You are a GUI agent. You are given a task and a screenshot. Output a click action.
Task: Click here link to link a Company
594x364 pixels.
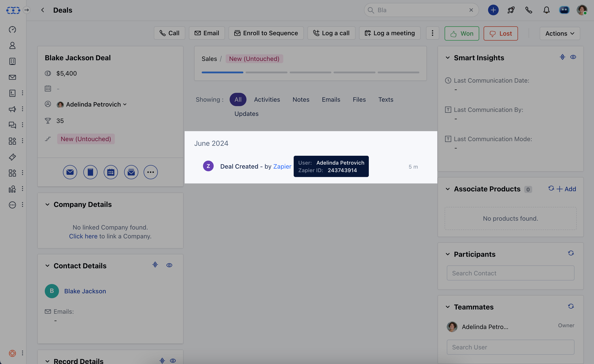pyautogui.click(x=83, y=236)
